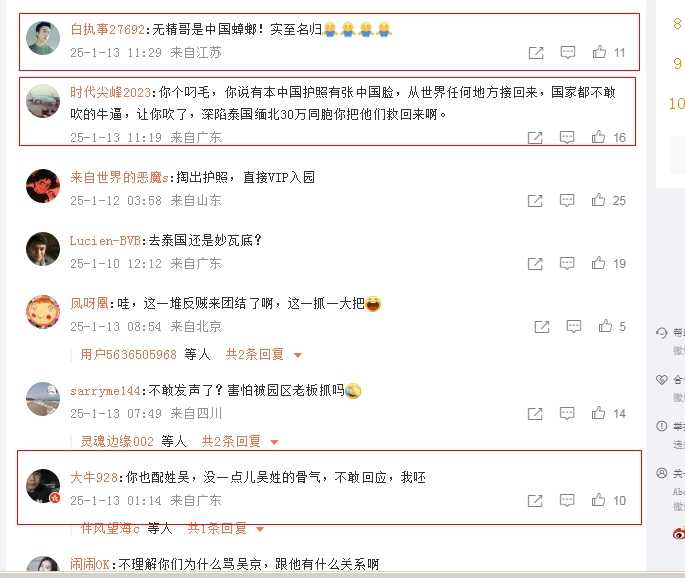Like Lucien-BVB's comment with 19 likes
The height and width of the screenshot is (578, 685).
point(598,263)
